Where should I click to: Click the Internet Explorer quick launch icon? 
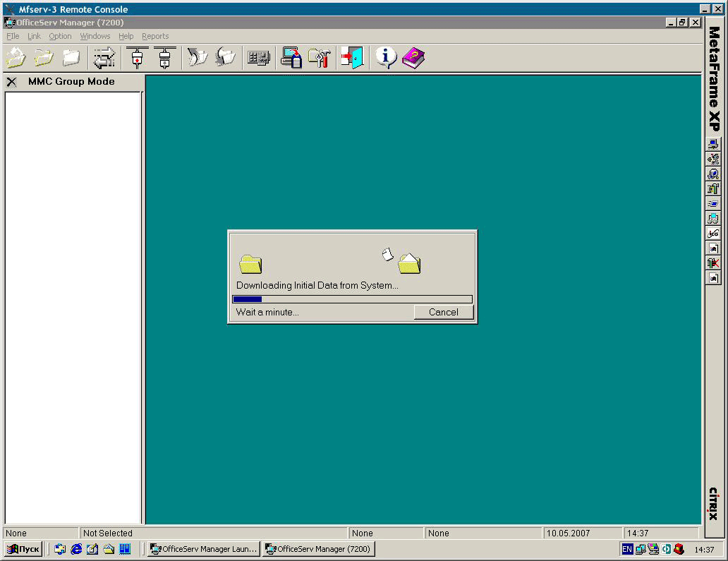coord(76,549)
